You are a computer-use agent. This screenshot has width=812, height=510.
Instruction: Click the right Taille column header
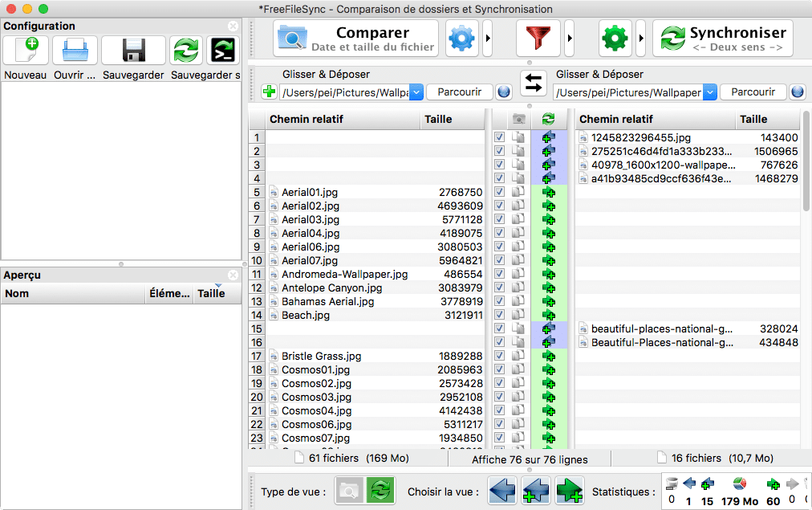tap(767, 119)
